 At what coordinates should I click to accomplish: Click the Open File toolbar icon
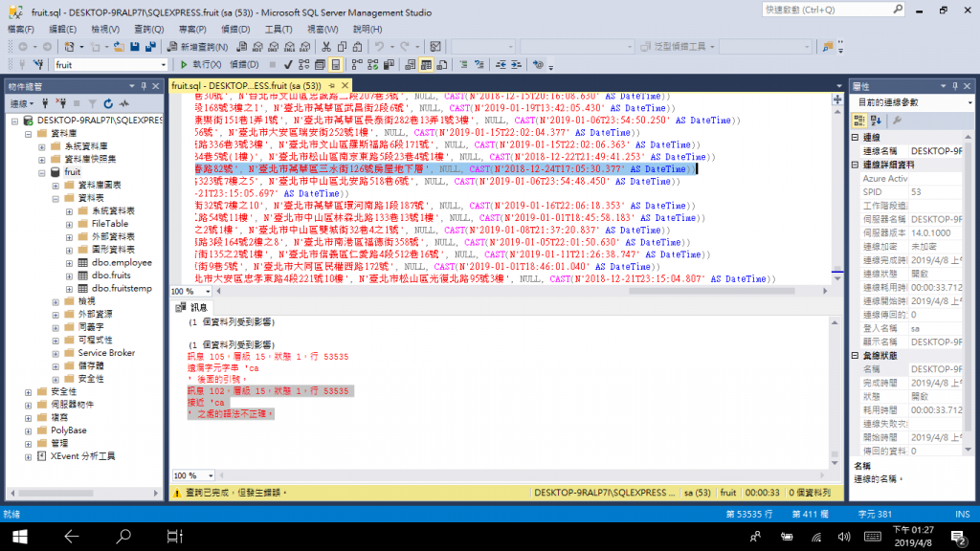118,47
